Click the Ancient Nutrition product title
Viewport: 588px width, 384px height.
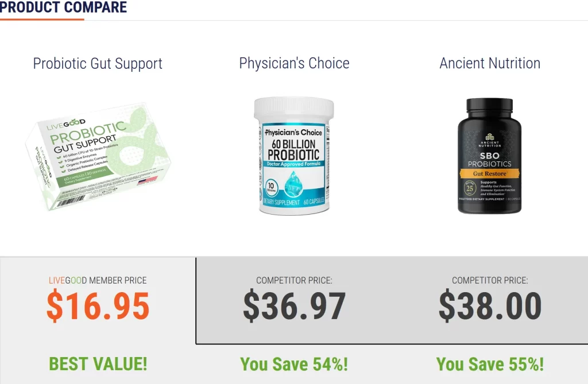tap(490, 63)
